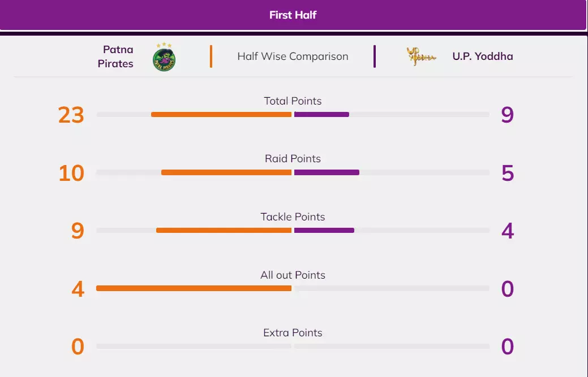This screenshot has height=377, width=588.
Task: Select the First Half tab
Action: pos(293,15)
